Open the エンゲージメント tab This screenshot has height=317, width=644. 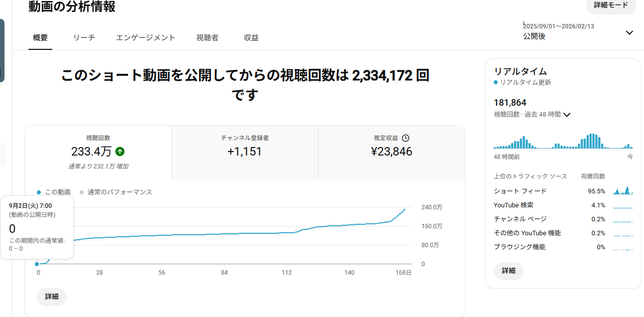pos(145,38)
